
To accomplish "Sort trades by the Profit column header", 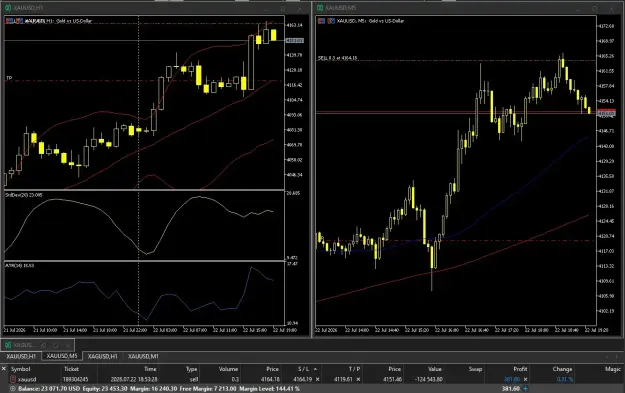I will (520, 369).
